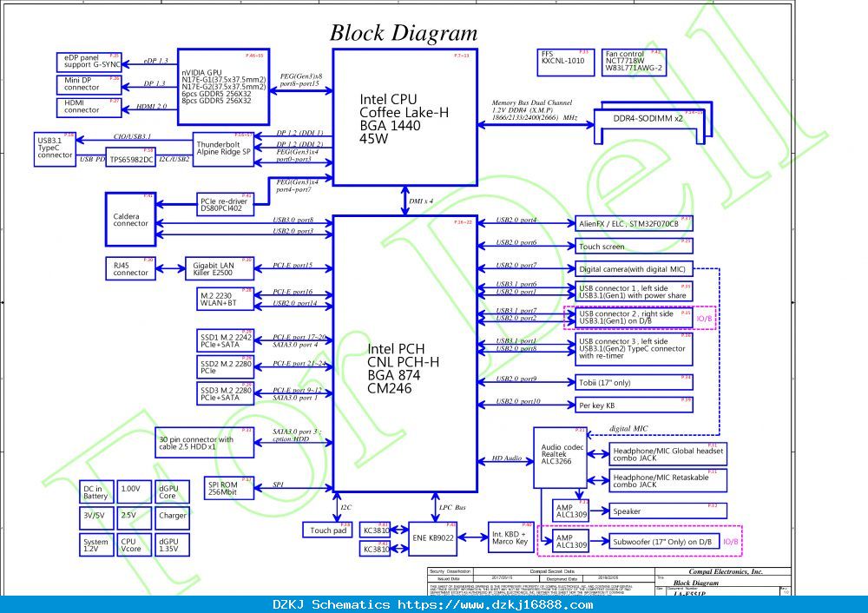Image resolution: width=868 pixels, height=613 pixels.
Task: Click the 3V/5V power box
Action: (96, 517)
